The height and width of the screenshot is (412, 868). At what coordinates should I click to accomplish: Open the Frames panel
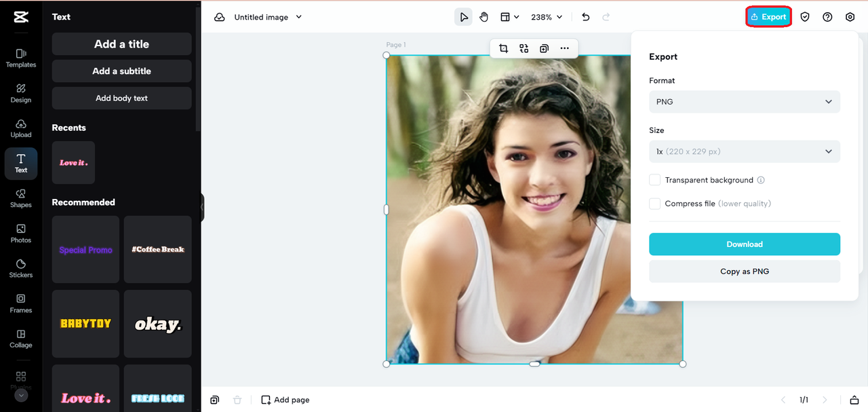[21, 303]
